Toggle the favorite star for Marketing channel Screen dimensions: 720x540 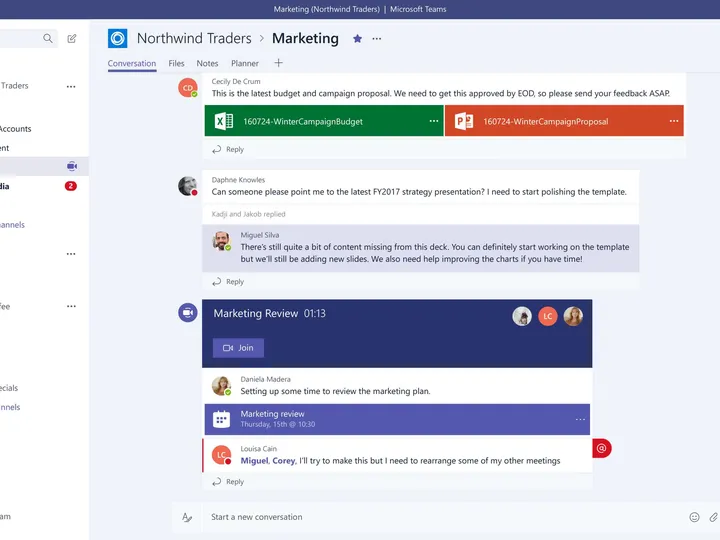357,39
